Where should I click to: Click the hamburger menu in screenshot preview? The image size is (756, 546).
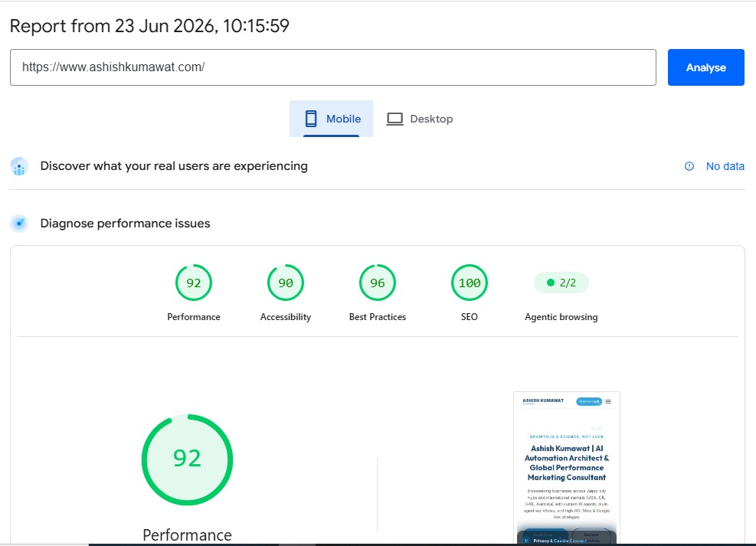click(608, 401)
